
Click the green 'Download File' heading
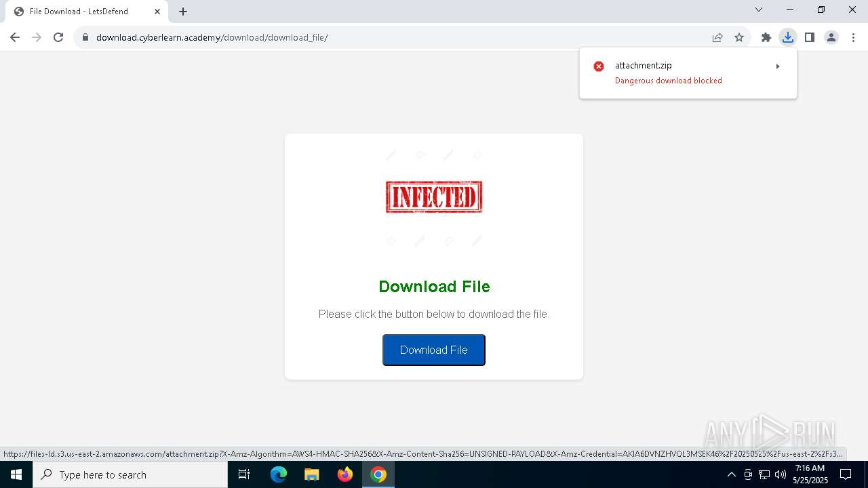[x=434, y=287]
